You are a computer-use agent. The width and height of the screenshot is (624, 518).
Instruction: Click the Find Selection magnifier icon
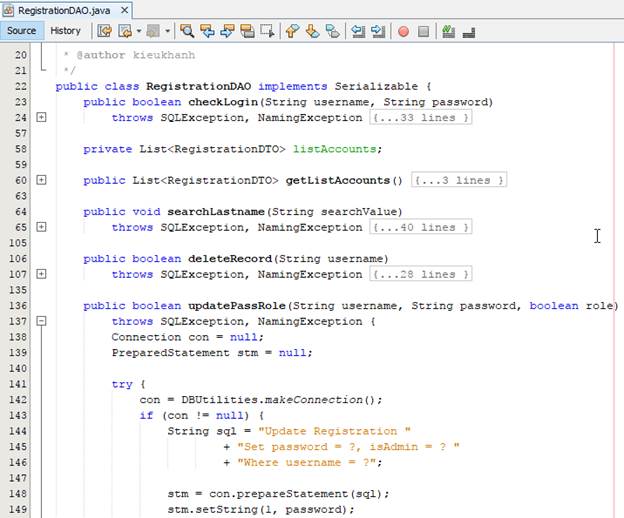point(187,31)
